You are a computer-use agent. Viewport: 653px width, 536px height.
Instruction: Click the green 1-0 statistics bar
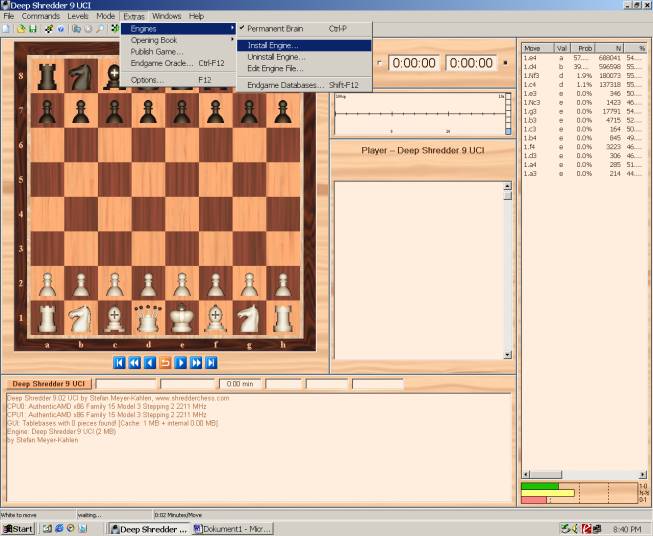[x=540, y=486]
